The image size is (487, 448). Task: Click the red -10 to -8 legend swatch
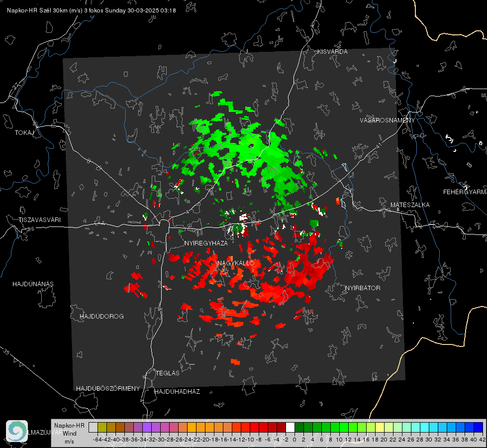[254, 427]
